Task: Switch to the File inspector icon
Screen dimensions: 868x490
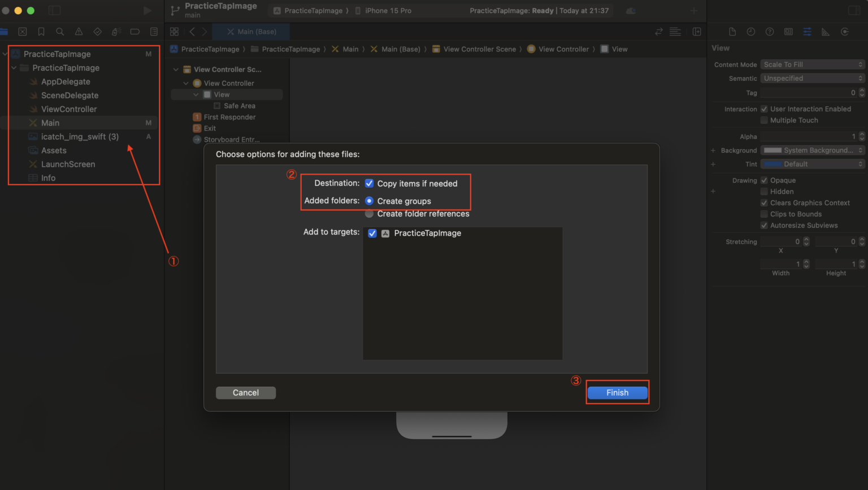Action: point(732,32)
